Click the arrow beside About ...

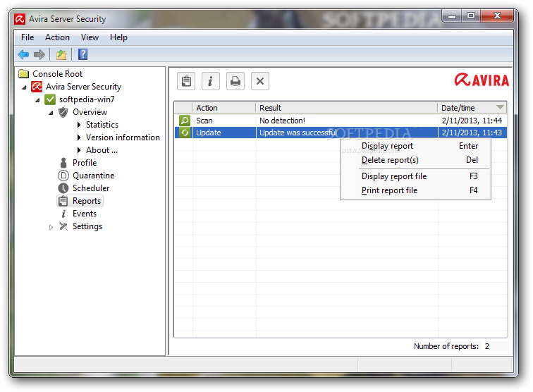(x=79, y=150)
